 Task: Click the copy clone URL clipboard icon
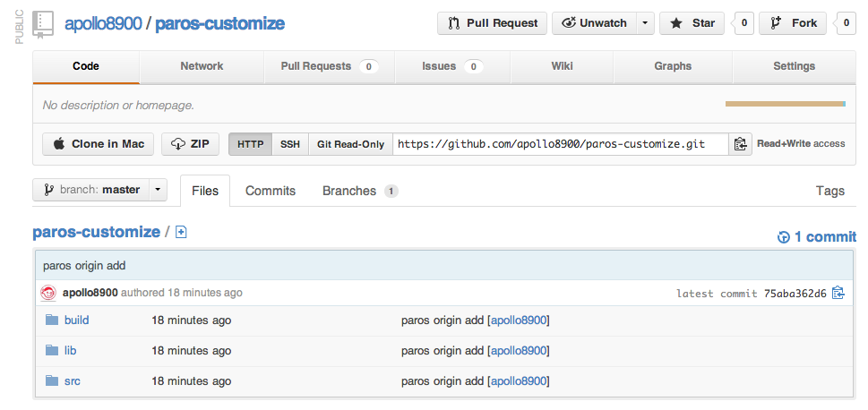point(740,144)
